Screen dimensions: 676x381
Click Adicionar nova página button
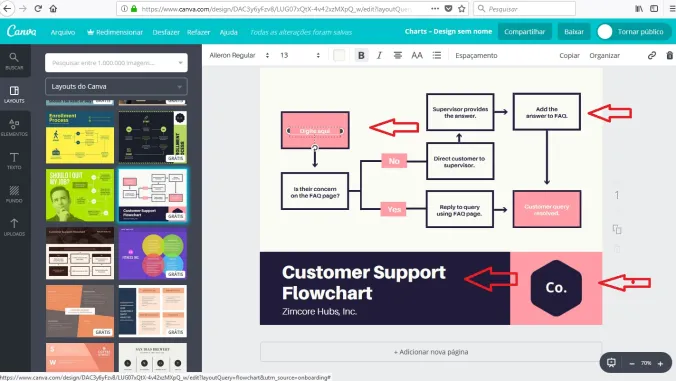tap(431, 352)
